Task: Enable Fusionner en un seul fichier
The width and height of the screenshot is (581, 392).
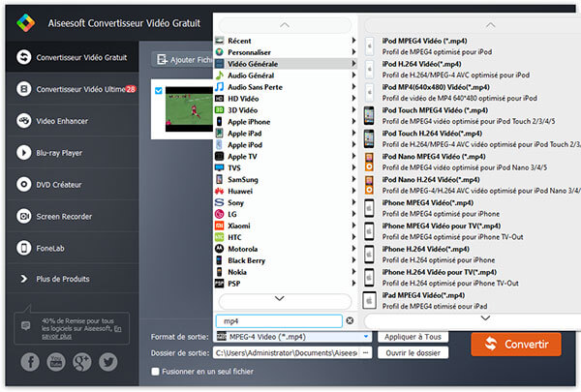Action: point(156,371)
